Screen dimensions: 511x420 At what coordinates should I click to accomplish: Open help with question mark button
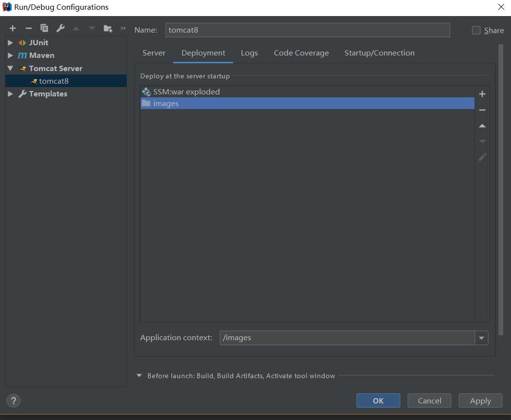[13, 401]
